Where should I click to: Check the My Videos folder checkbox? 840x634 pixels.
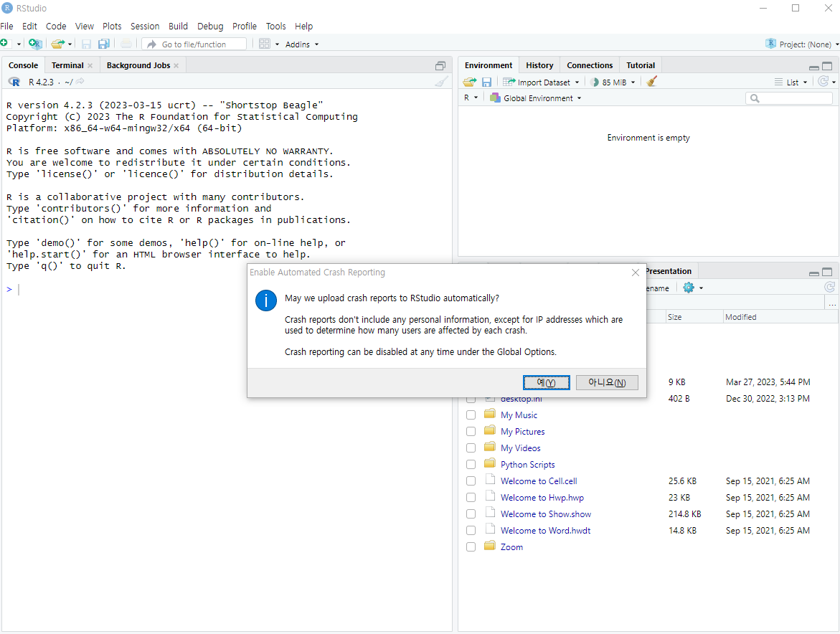[x=471, y=448]
